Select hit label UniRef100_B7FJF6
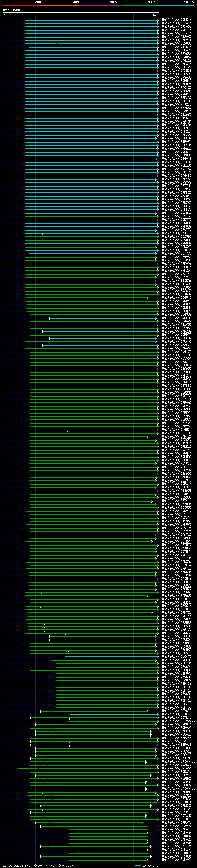The image size is (197, 868). (177, 737)
